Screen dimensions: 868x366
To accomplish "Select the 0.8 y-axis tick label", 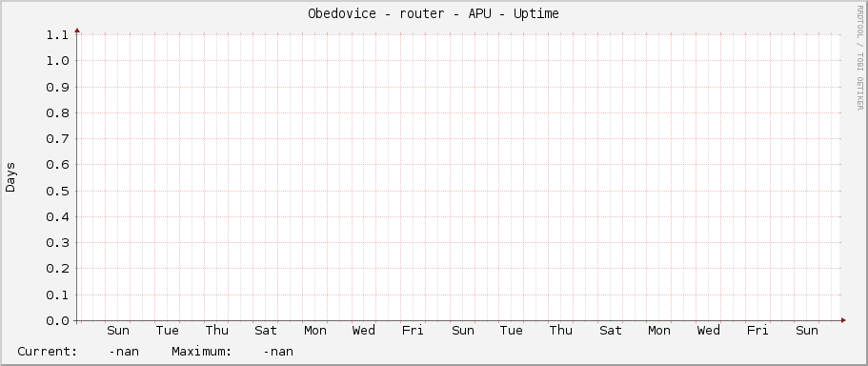I will tap(57, 113).
